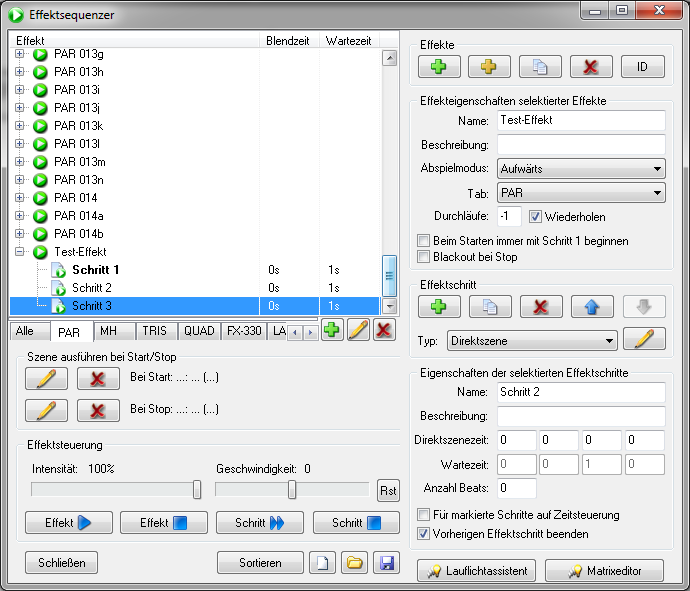
Task: Open the Lauflichtassistent
Action: tap(478, 571)
